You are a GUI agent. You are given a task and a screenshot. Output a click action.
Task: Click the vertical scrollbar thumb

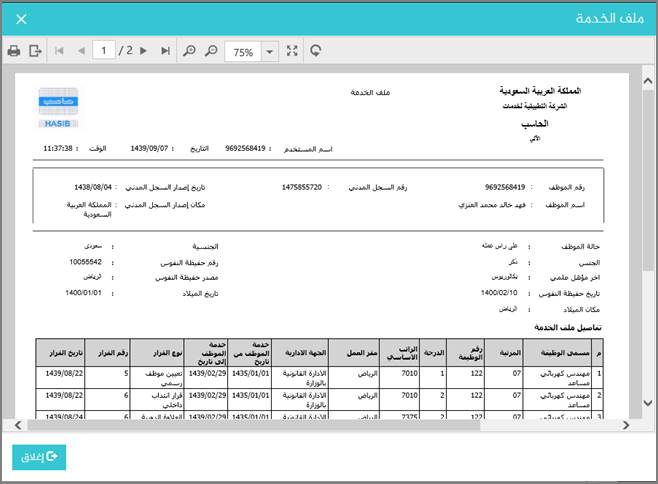(648, 181)
